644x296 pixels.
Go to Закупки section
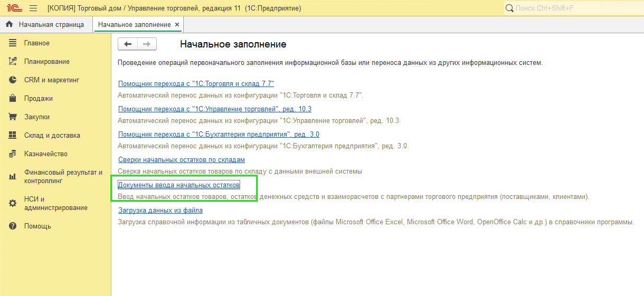click(x=36, y=117)
